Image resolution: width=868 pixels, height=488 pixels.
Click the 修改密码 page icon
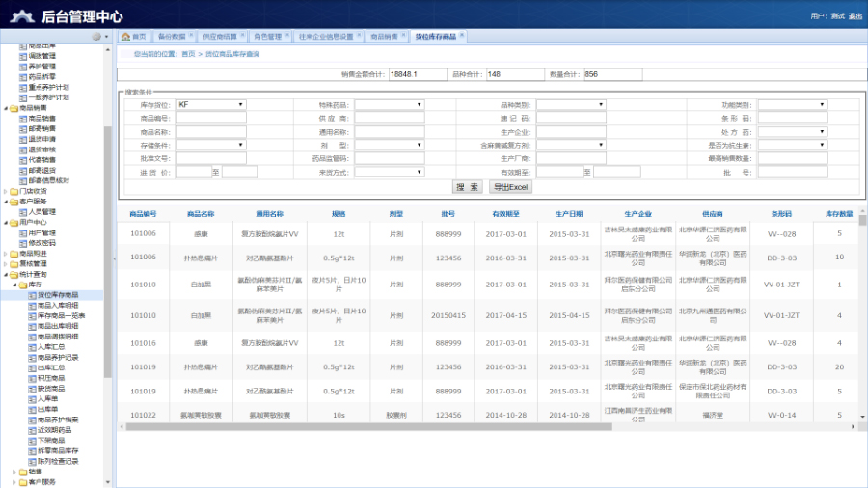coord(23,243)
